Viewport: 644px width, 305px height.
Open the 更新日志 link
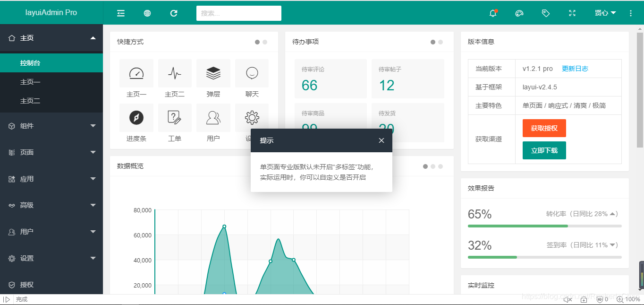coord(575,69)
